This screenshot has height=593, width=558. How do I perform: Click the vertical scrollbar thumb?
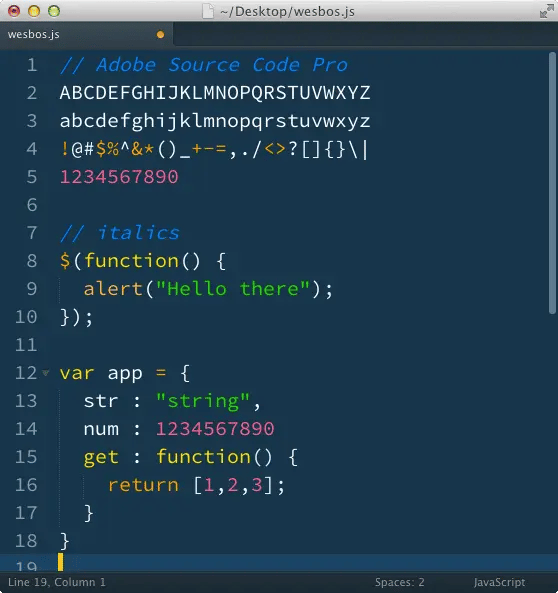click(552, 183)
